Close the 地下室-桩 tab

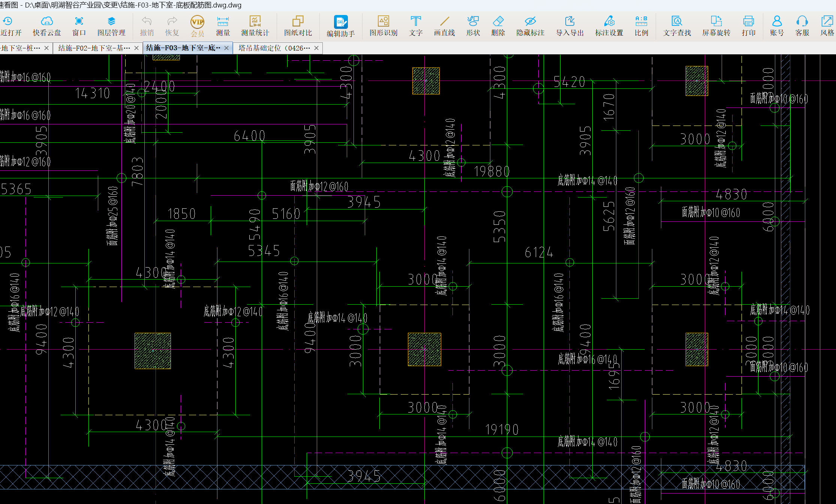[46, 48]
